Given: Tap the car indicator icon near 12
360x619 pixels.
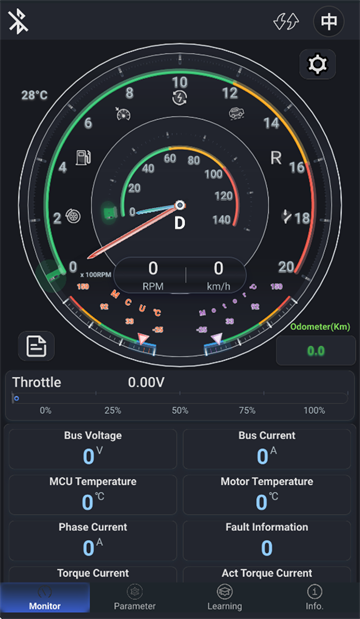Looking at the screenshot, I should click(x=236, y=114).
